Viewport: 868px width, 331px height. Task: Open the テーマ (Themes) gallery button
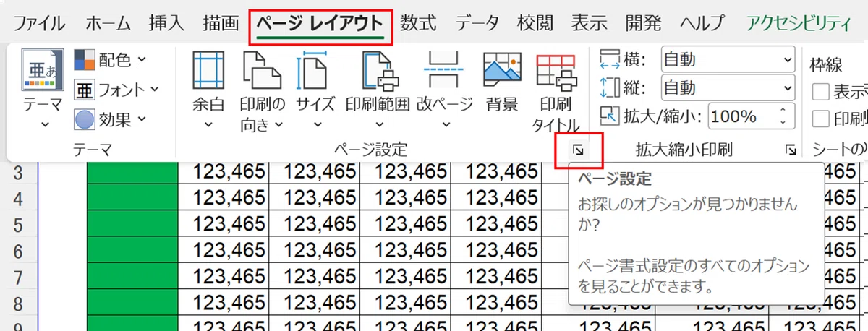coord(43,89)
